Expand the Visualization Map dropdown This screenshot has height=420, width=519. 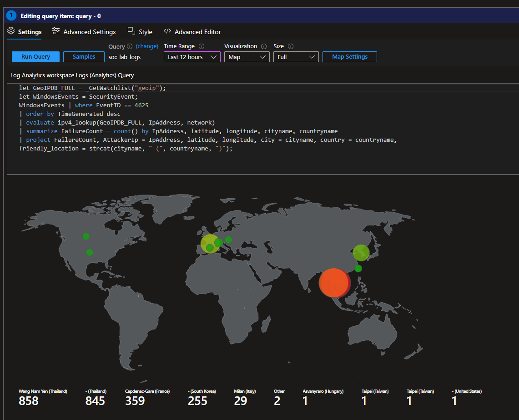coord(247,57)
